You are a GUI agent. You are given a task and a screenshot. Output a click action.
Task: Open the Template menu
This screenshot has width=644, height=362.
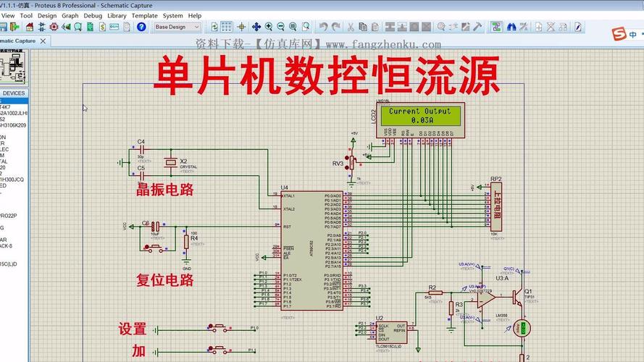tap(145, 16)
